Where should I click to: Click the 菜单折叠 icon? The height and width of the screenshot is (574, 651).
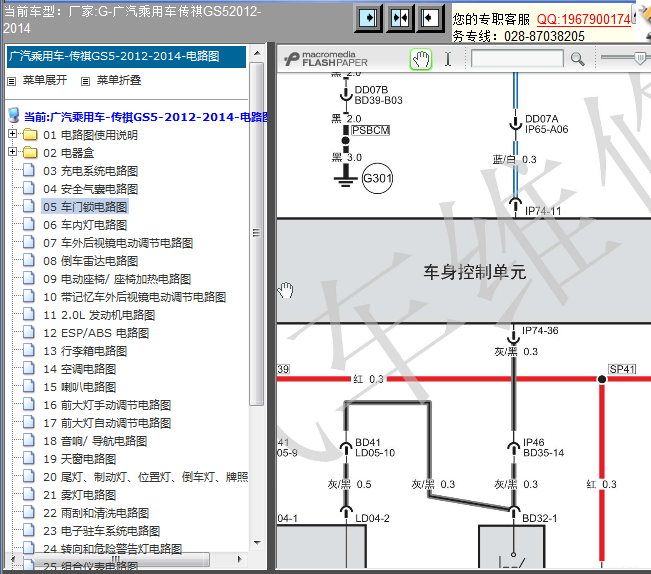click(85, 81)
